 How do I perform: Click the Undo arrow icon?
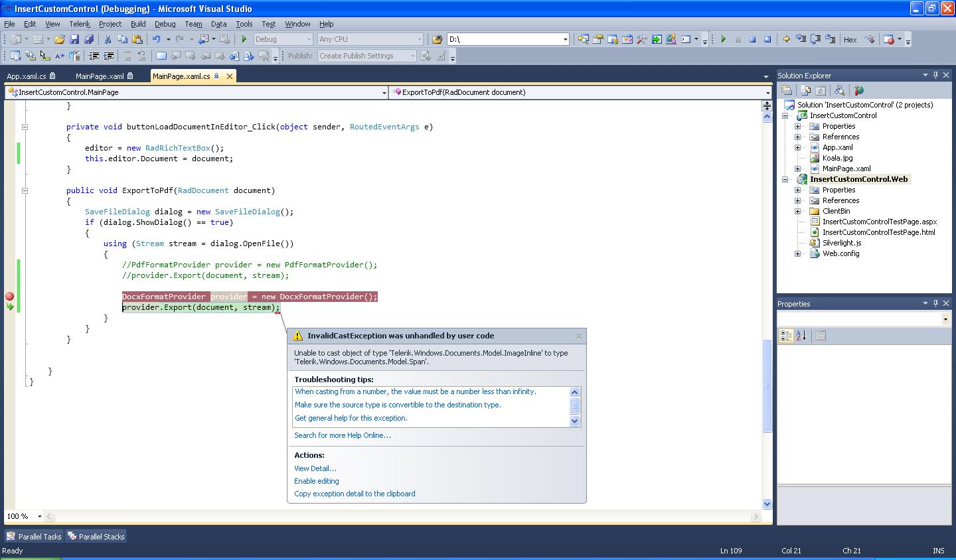[156, 40]
